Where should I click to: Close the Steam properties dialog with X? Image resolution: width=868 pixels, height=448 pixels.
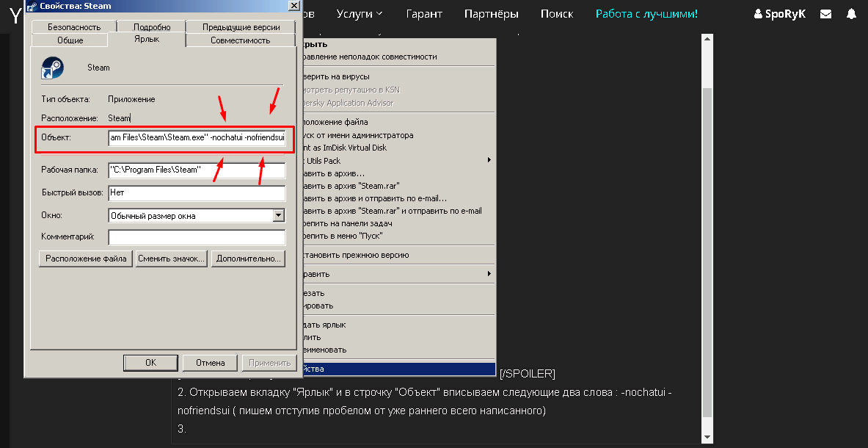pyautogui.click(x=294, y=6)
